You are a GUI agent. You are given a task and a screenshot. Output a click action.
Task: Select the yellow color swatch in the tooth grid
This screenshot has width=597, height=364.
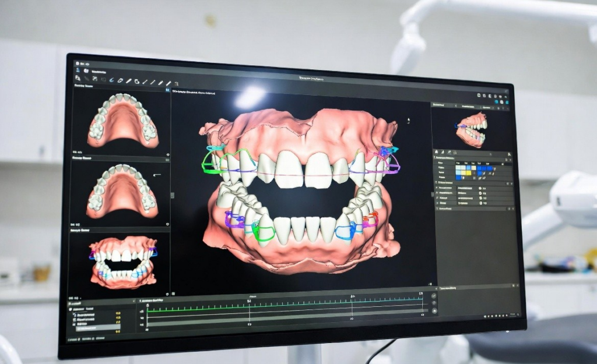tap(468, 173)
